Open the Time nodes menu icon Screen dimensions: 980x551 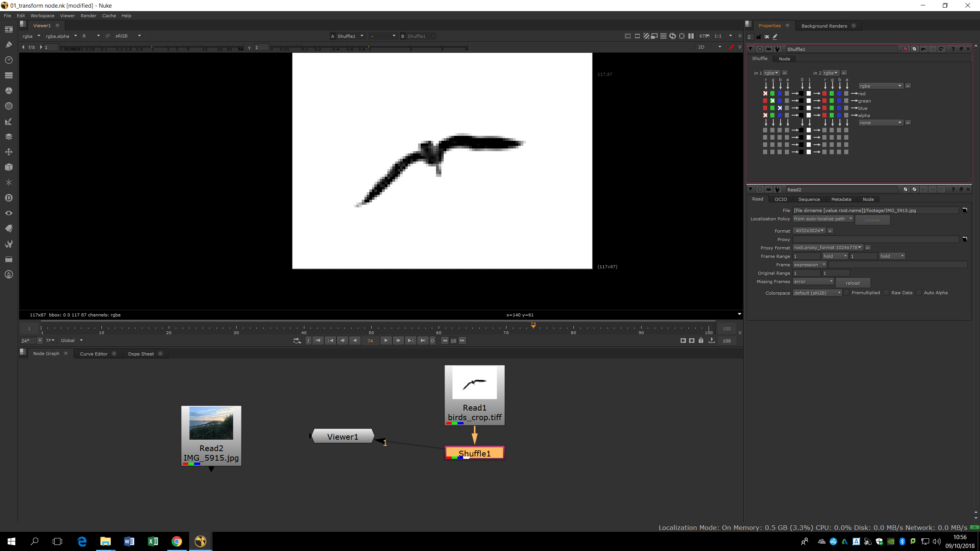click(x=8, y=60)
